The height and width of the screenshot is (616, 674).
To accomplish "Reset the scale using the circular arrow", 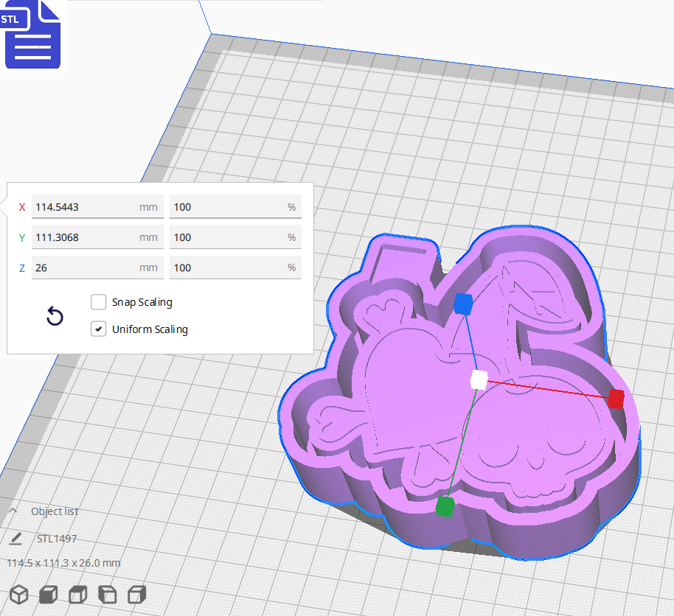I will pos(55,317).
